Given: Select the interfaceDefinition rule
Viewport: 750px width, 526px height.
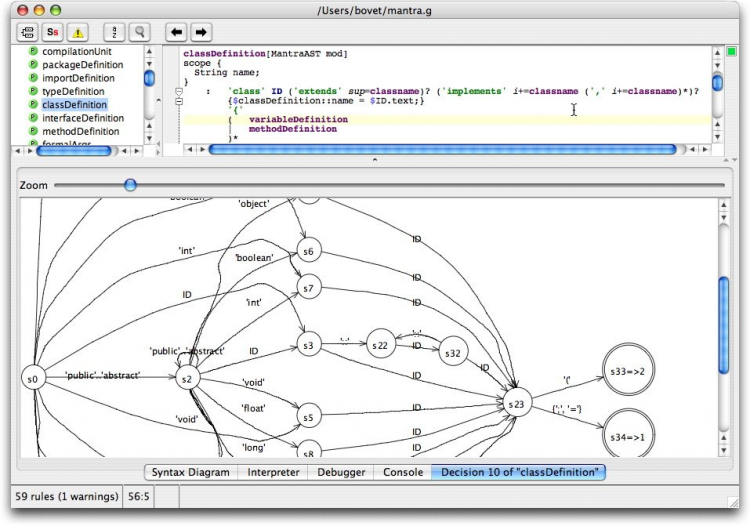Looking at the screenshot, I should [83, 118].
